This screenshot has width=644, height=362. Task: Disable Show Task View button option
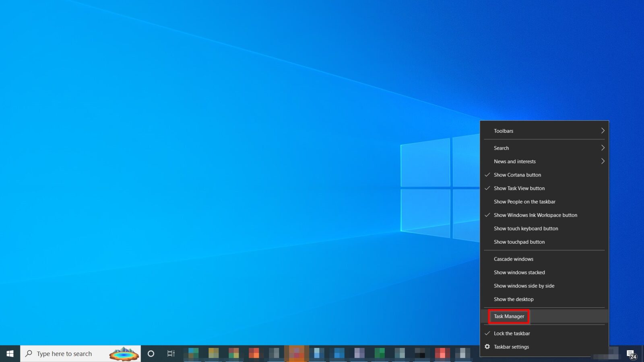519,188
